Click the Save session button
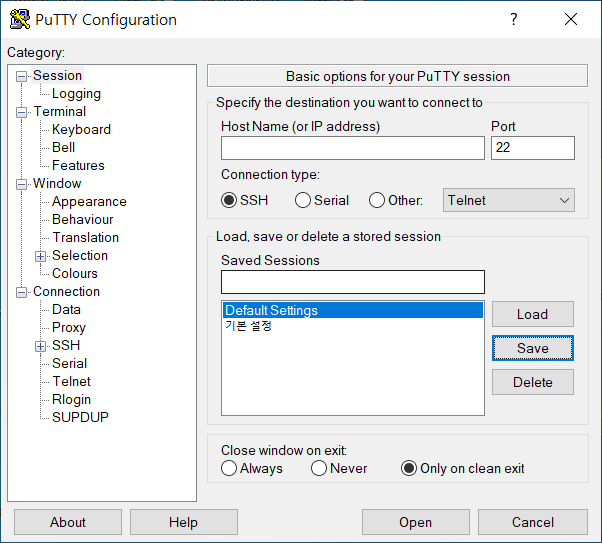602x543 pixels. point(533,348)
